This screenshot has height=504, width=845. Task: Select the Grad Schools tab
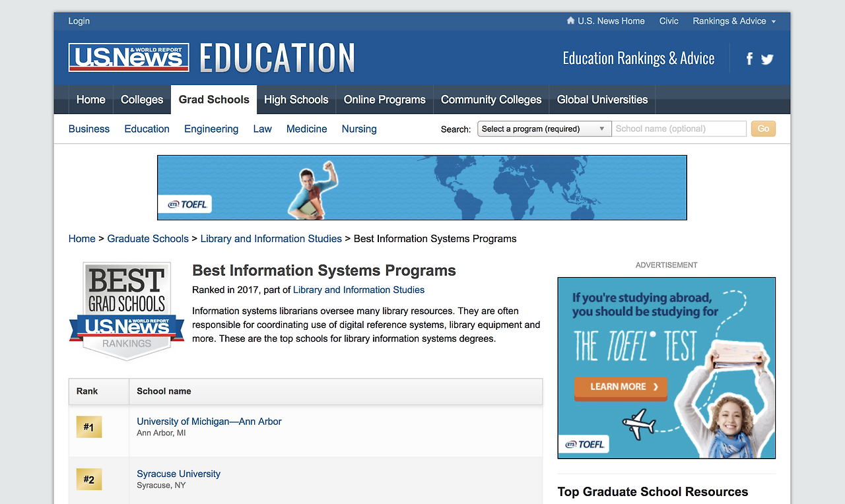point(214,100)
